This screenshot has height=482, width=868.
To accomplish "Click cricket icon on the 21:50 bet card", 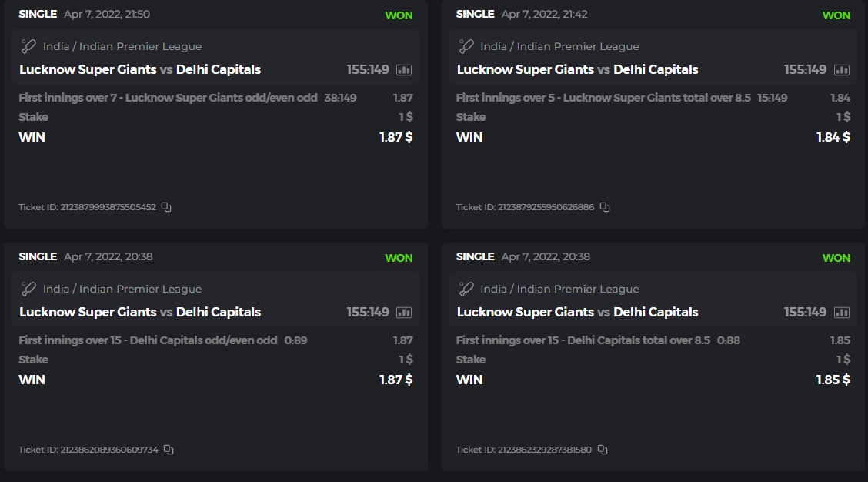I will tap(28, 46).
